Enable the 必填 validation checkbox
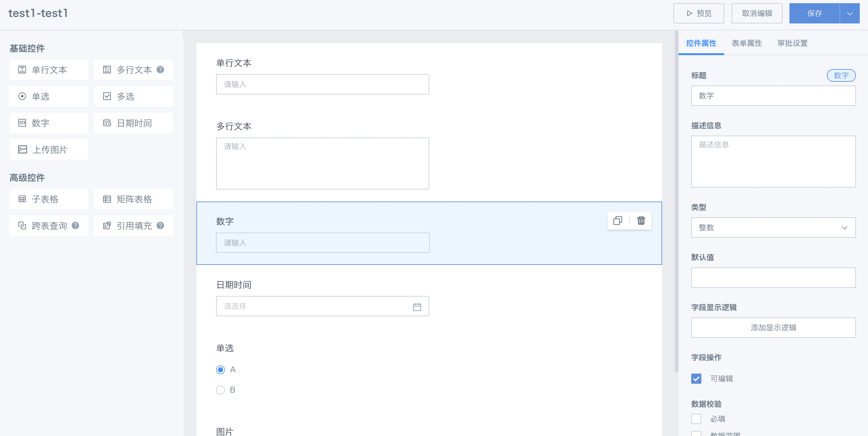868x436 pixels. coord(696,419)
